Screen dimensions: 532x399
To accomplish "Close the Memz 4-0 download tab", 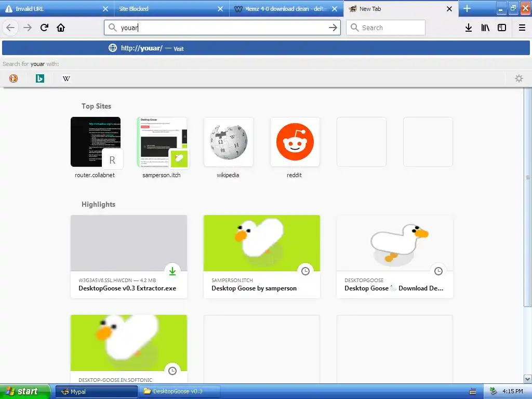I will 335,9.
